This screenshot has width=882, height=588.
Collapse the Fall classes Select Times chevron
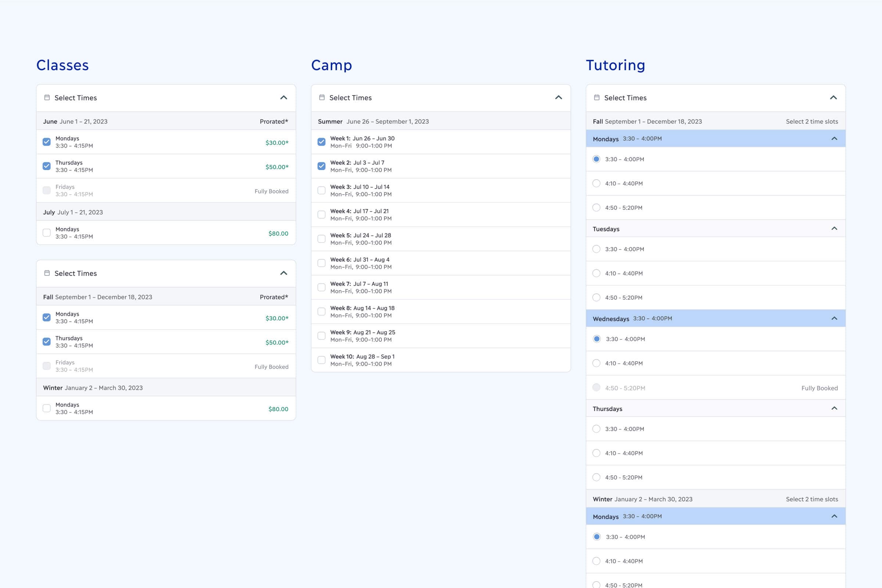tap(284, 273)
